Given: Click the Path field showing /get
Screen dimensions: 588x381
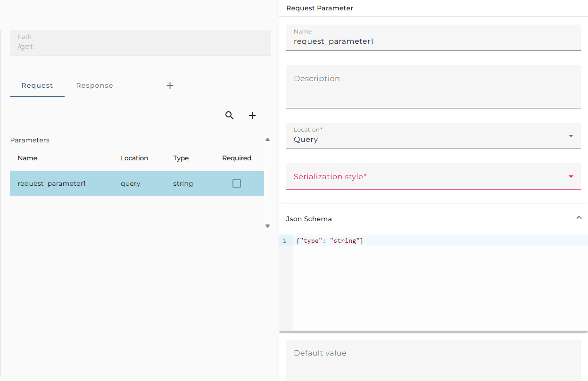Looking at the screenshot, I should 141,43.
